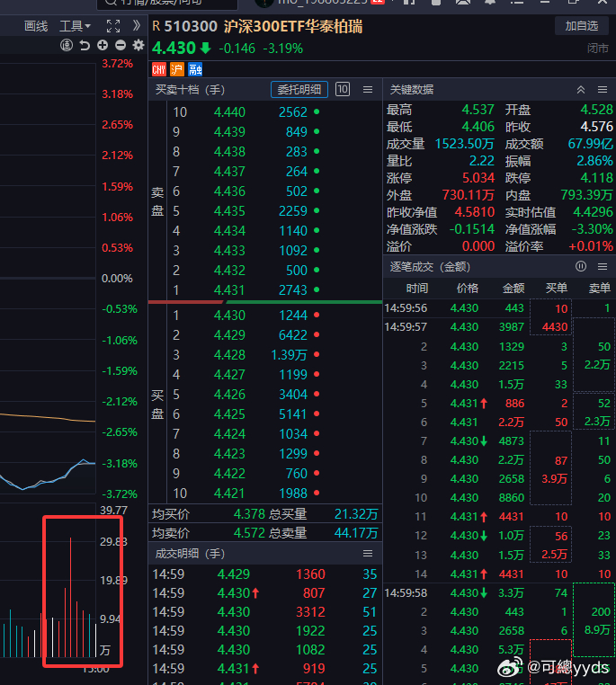
Task: Click the circled 速 quick icon
Action: [67, 45]
